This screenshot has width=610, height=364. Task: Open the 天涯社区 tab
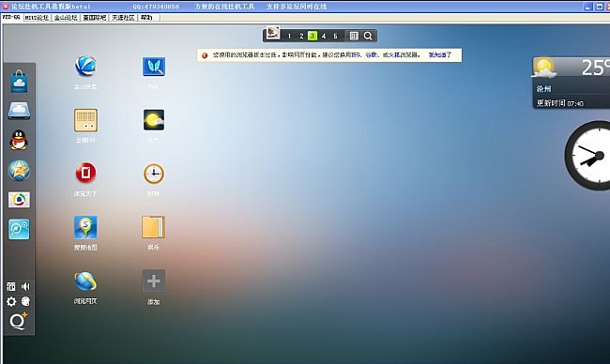[x=123, y=18]
